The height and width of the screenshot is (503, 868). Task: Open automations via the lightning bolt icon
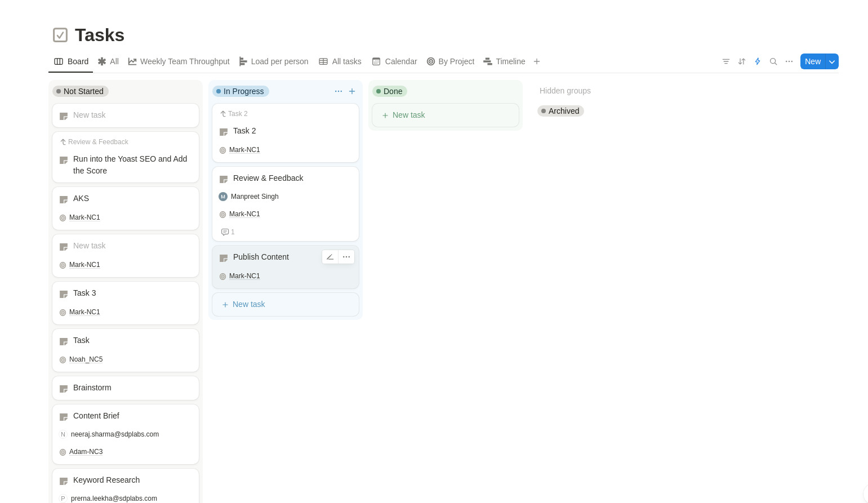[x=757, y=61]
